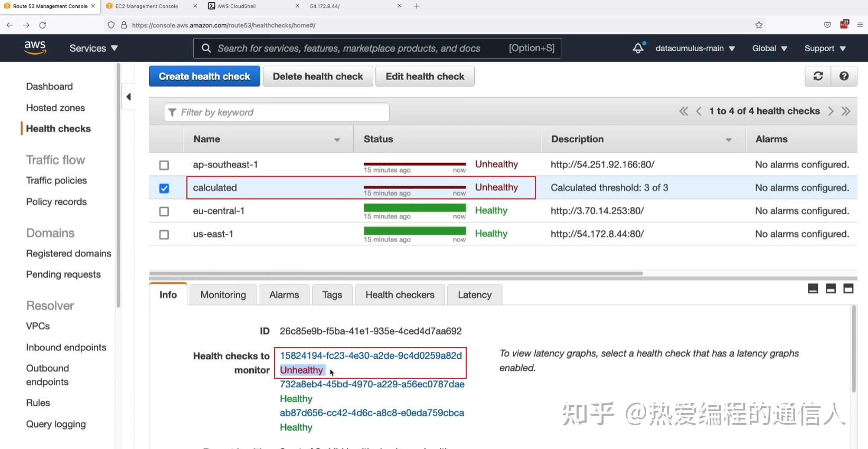The width and height of the screenshot is (868, 449).
Task: Open Dashboard in the sidebar
Action: [50, 86]
